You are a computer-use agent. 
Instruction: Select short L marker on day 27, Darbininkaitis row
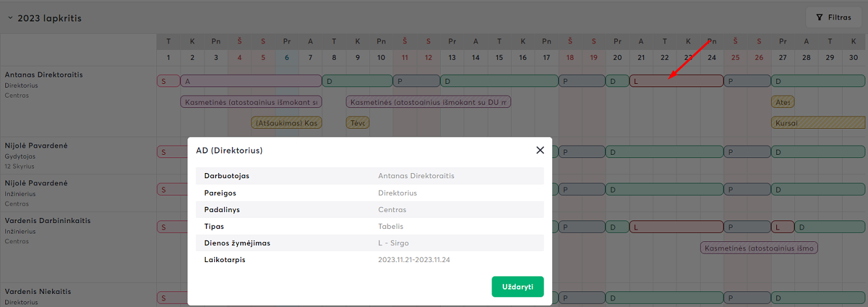(783, 227)
